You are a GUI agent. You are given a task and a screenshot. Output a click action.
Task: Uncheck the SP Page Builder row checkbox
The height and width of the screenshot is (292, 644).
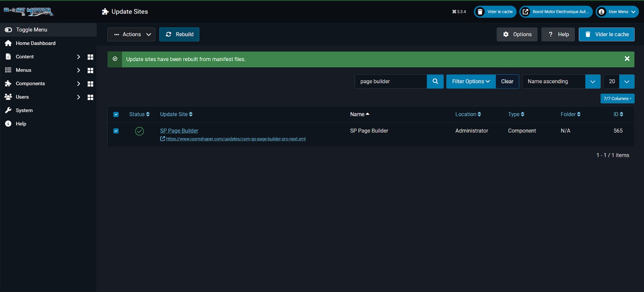point(116,131)
